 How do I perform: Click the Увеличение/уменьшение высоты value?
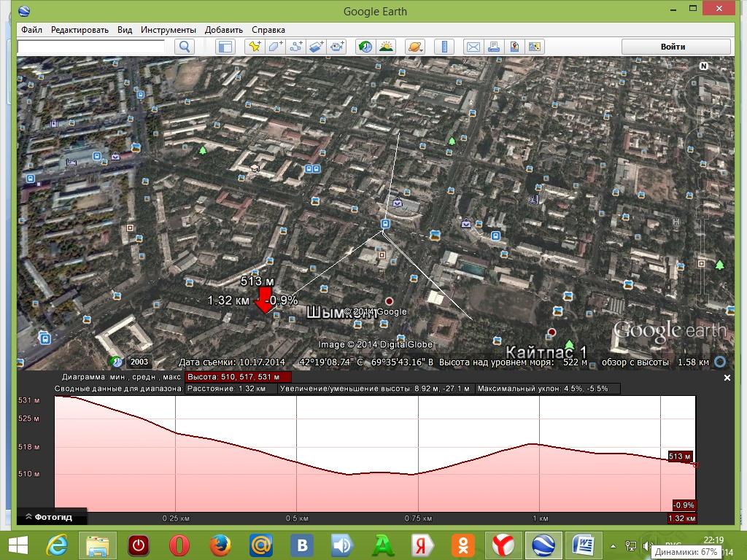tap(375, 389)
